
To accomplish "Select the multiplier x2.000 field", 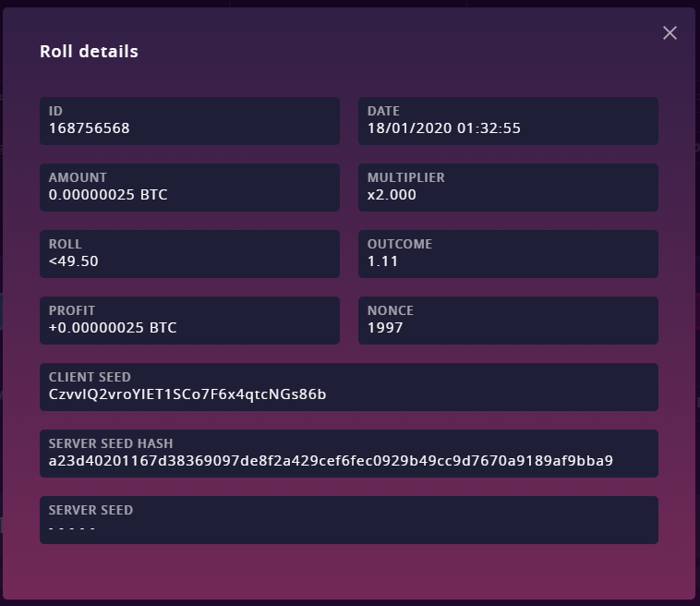I will [508, 188].
